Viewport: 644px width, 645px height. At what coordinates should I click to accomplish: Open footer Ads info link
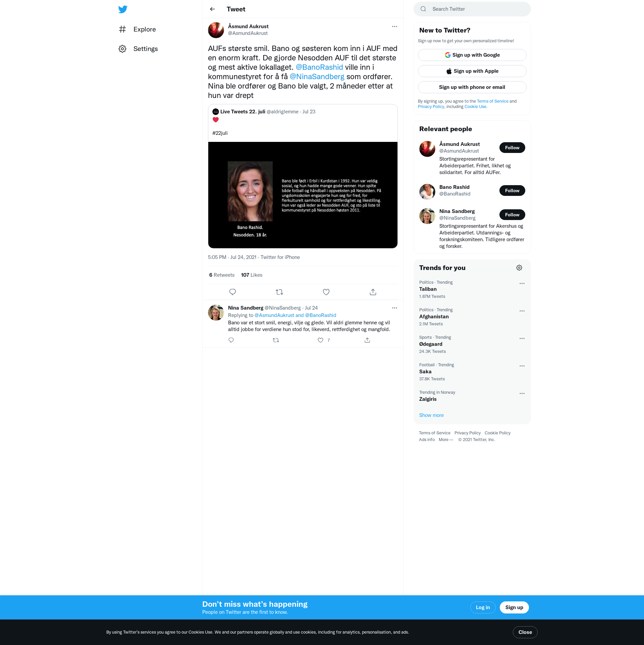[427, 440]
